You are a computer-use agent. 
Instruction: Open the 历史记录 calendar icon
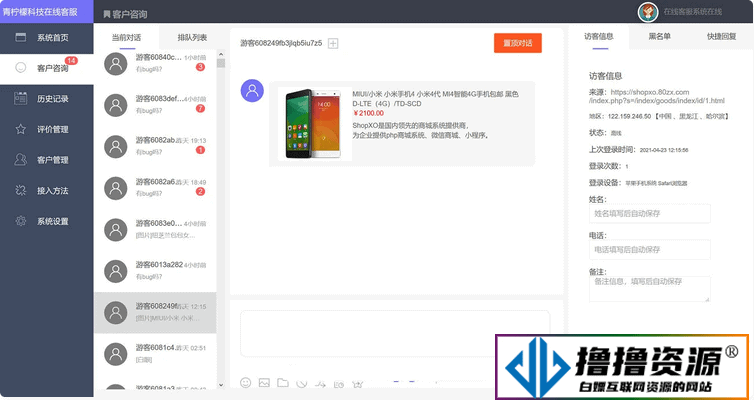coord(21,99)
